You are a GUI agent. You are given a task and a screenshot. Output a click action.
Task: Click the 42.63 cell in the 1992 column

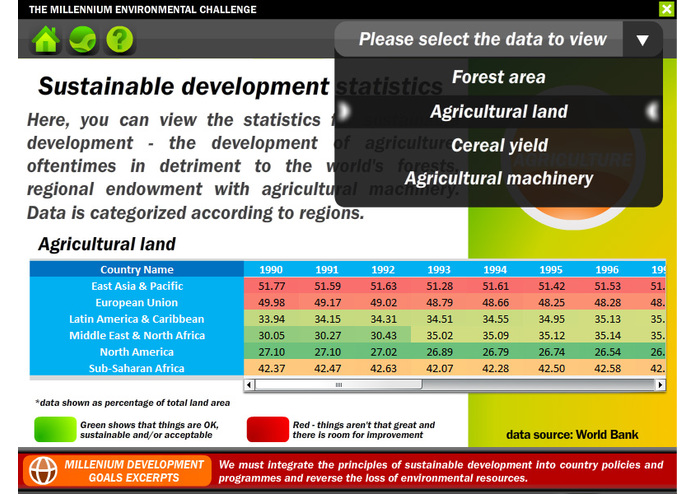click(x=384, y=368)
